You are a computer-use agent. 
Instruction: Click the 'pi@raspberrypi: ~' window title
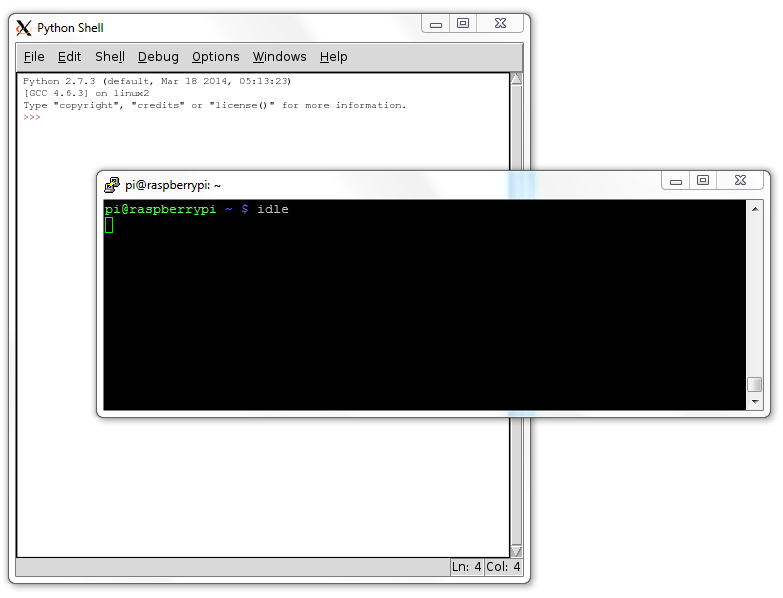click(x=173, y=185)
